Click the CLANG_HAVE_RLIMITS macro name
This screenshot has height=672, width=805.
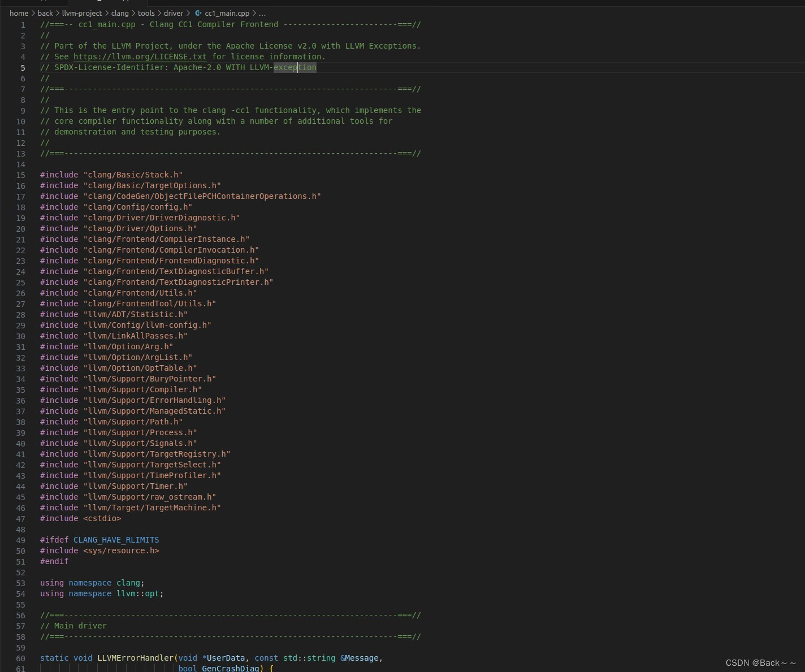(116, 540)
